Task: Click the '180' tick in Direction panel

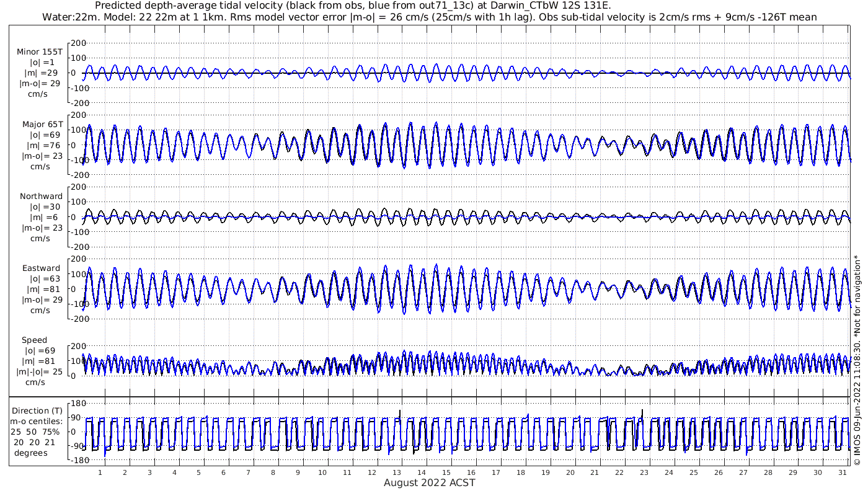Action: click(79, 404)
